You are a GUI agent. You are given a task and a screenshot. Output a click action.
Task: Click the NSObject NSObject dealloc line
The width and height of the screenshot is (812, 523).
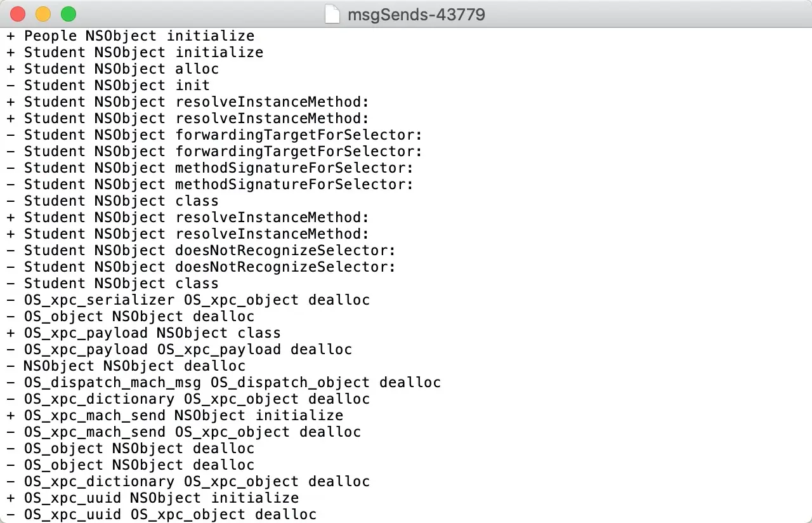point(126,366)
